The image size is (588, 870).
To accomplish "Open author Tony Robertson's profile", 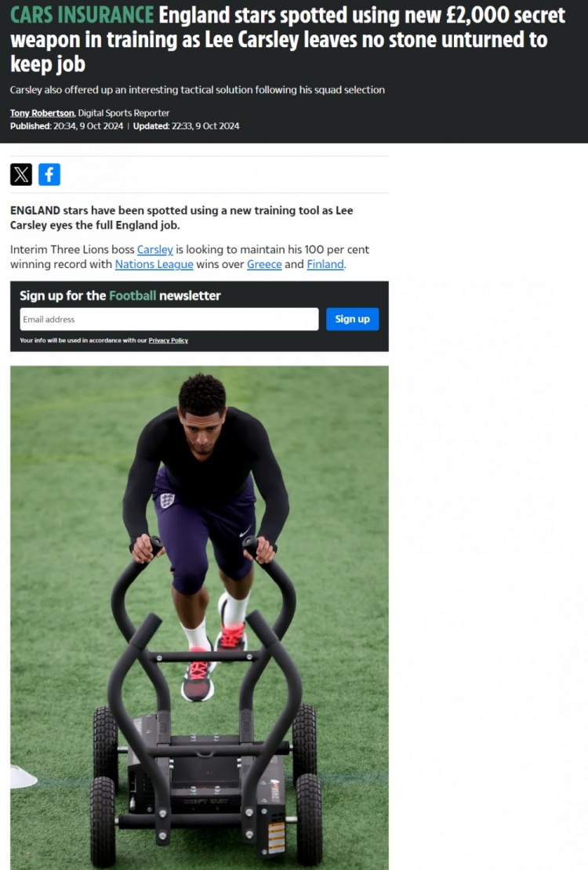I will 42,113.
